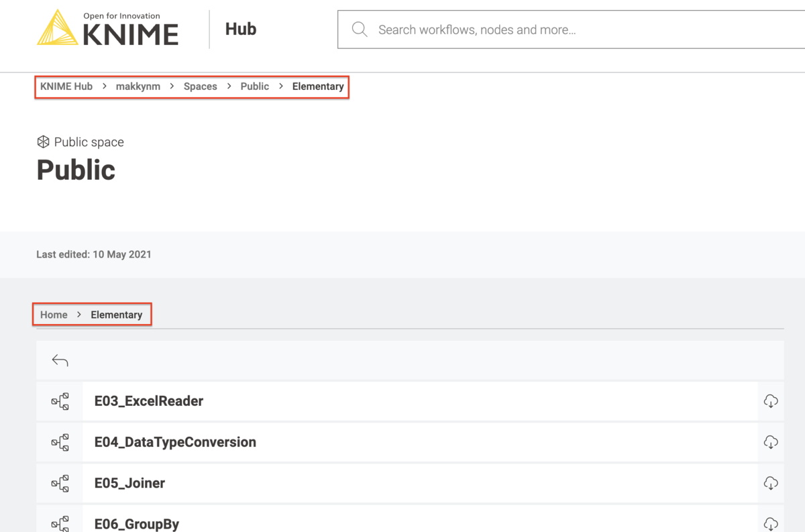Download the E04_DataTypeConversion workflow
The image size is (805, 532).
771,442
